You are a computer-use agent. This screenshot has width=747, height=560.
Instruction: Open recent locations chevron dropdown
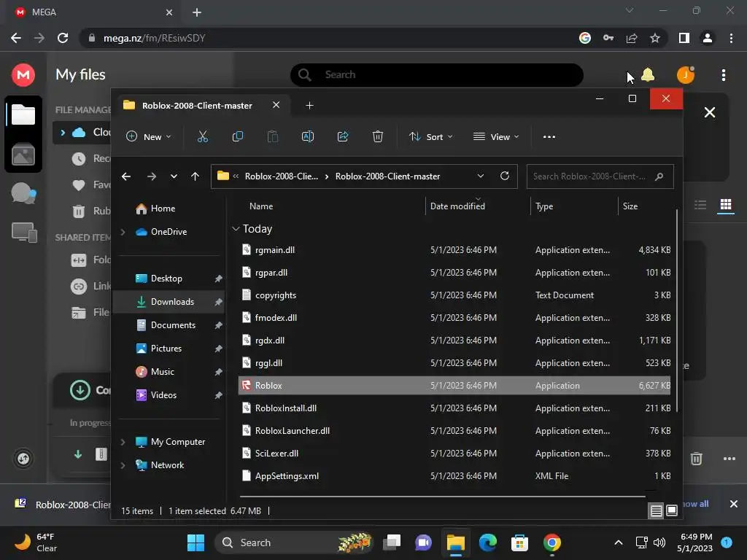pos(174,176)
